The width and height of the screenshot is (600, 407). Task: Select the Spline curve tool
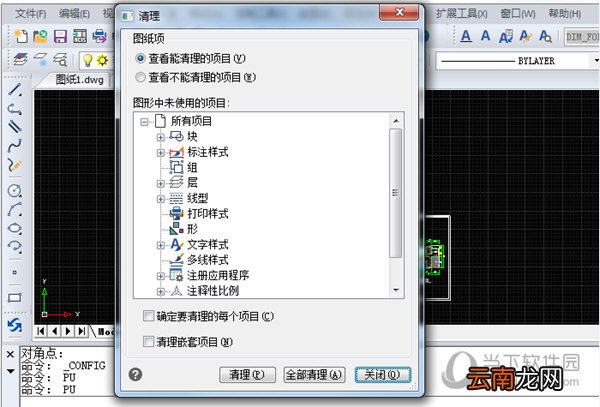tap(15, 145)
